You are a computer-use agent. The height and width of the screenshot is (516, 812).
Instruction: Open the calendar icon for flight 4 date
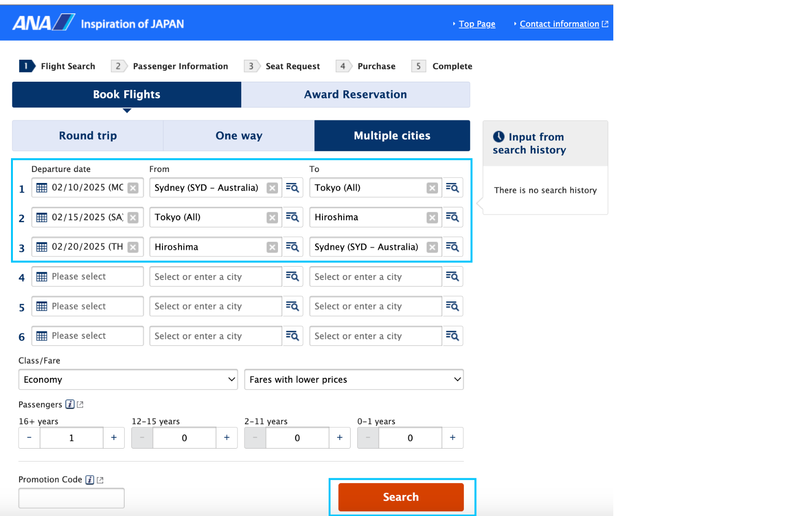point(42,276)
